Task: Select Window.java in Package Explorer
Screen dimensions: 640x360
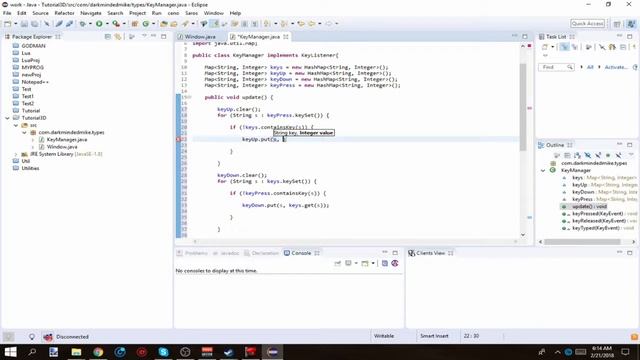Action: point(62,147)
